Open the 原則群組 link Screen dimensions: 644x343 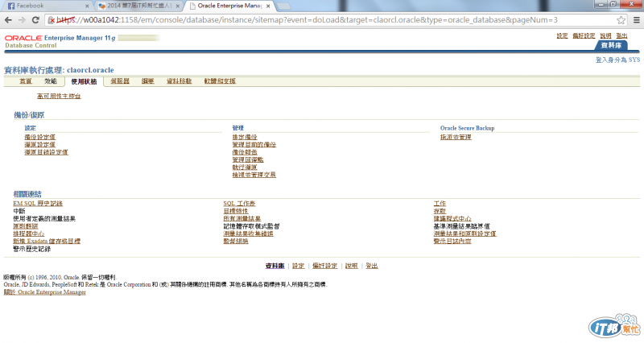tap(26, 226)
